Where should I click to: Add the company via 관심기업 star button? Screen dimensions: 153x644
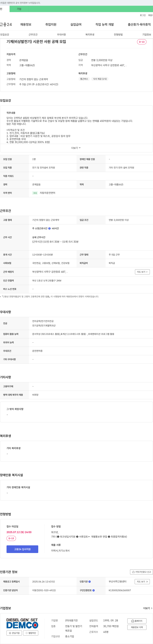coord(14,633)
